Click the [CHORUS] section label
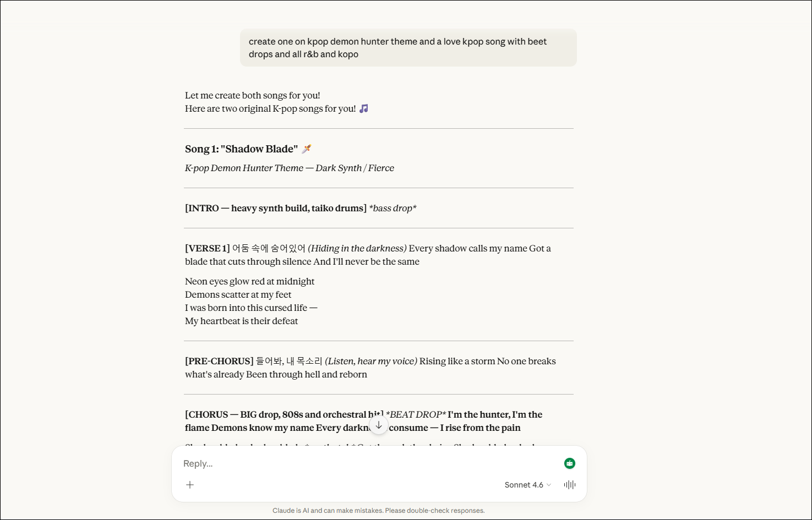 pos(206,415)
